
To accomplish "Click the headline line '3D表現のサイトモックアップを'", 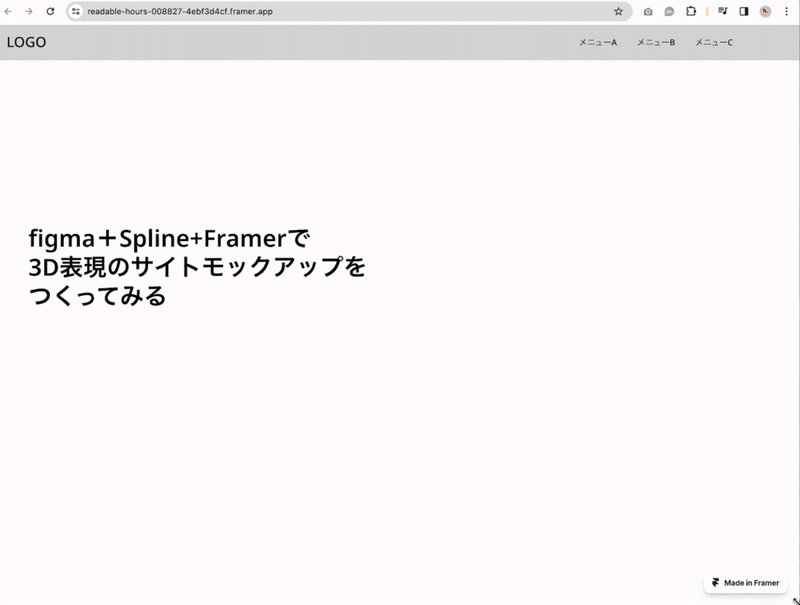I will (x=197, y=267).
